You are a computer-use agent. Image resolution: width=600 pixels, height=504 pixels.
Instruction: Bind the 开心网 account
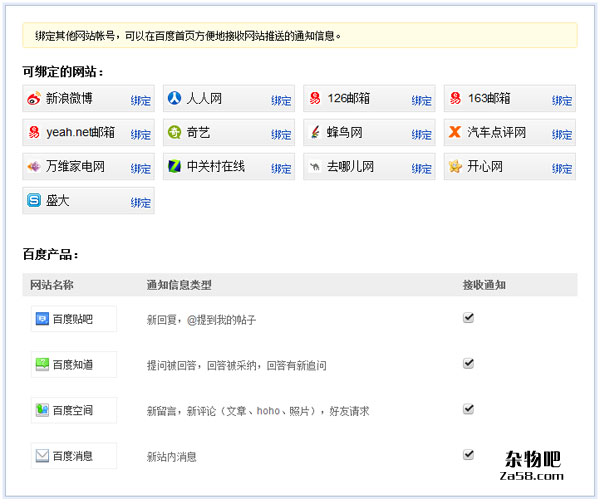[562, 169]
